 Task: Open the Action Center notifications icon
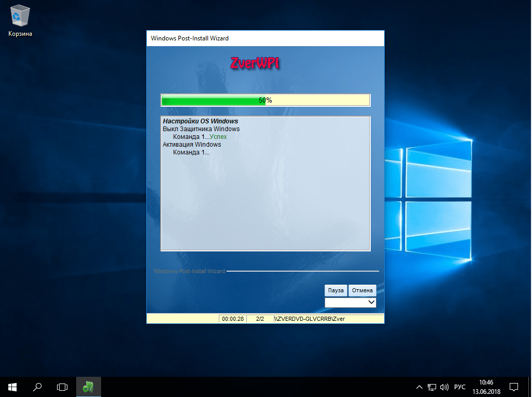(x=514, y=387)
